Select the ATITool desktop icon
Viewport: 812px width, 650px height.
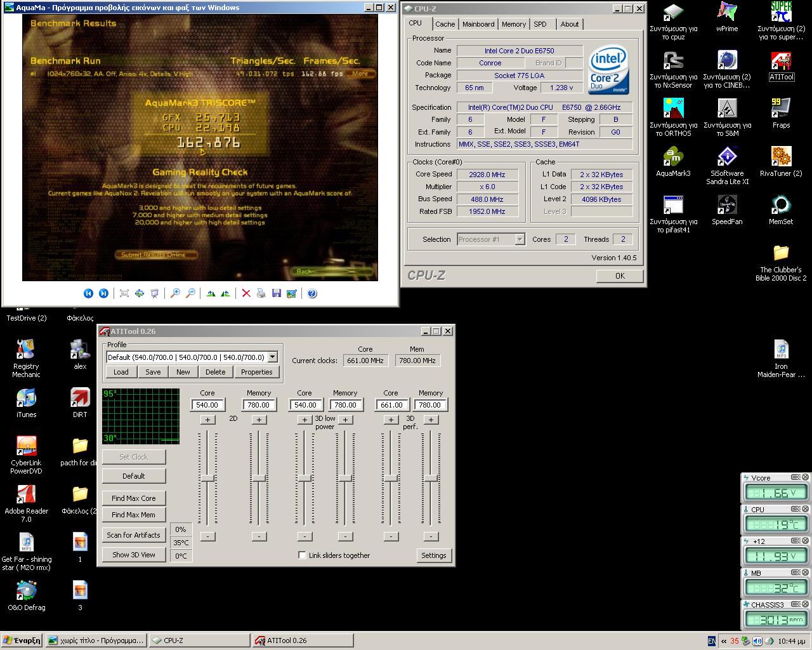[781, 65]
